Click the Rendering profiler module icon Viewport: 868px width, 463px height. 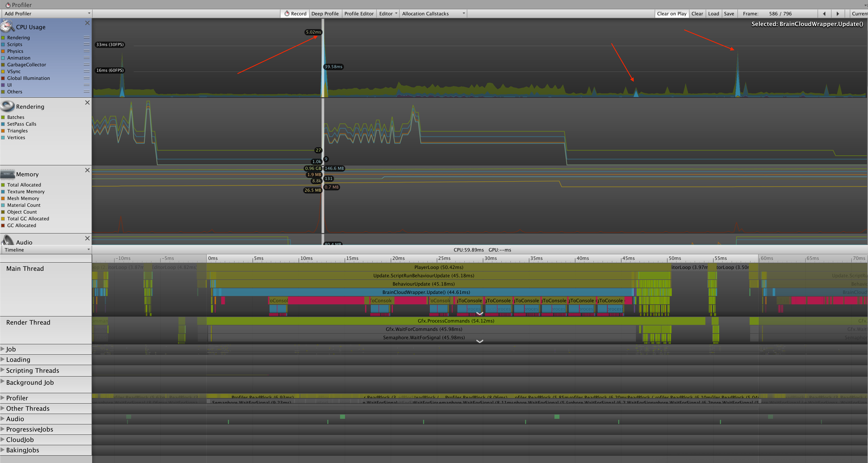coord(7,106)
